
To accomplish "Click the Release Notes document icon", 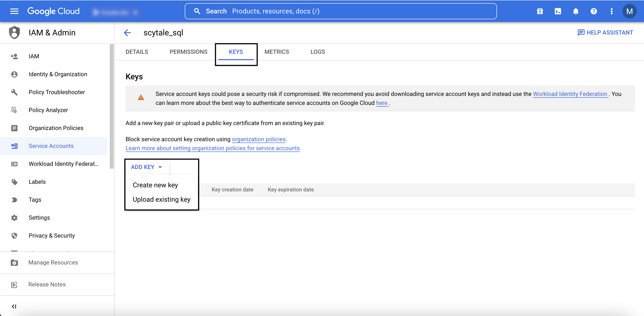I will (x=14, y=285).
